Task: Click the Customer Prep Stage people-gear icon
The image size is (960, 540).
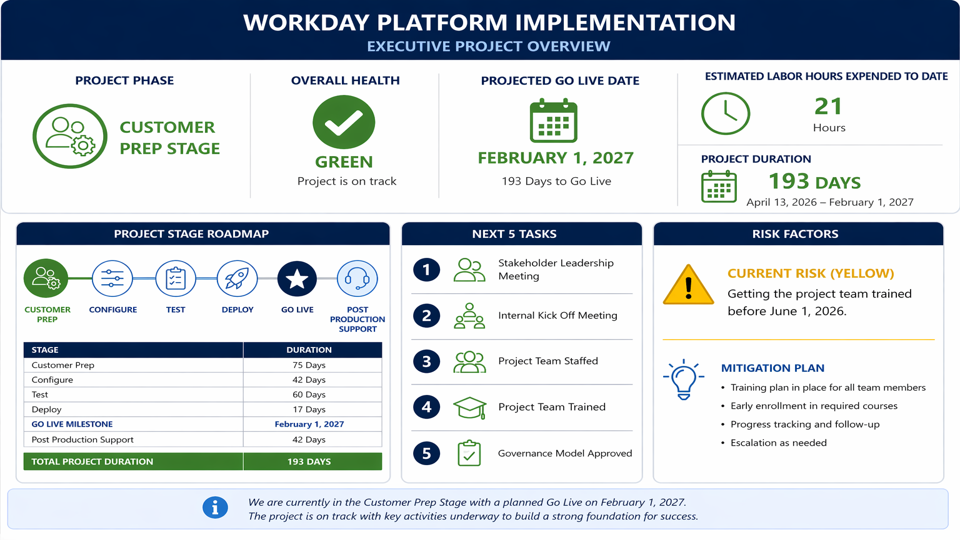Action: [70, 136]
